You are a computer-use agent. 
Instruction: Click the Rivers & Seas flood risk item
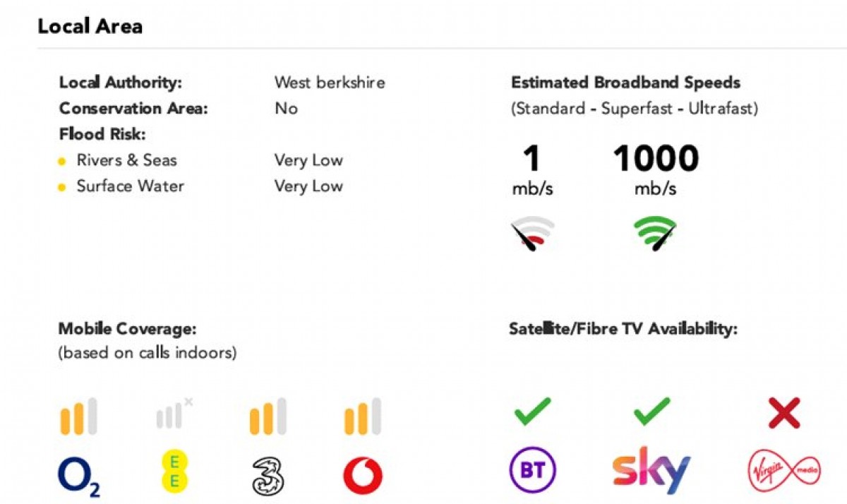tap(126, 160)
